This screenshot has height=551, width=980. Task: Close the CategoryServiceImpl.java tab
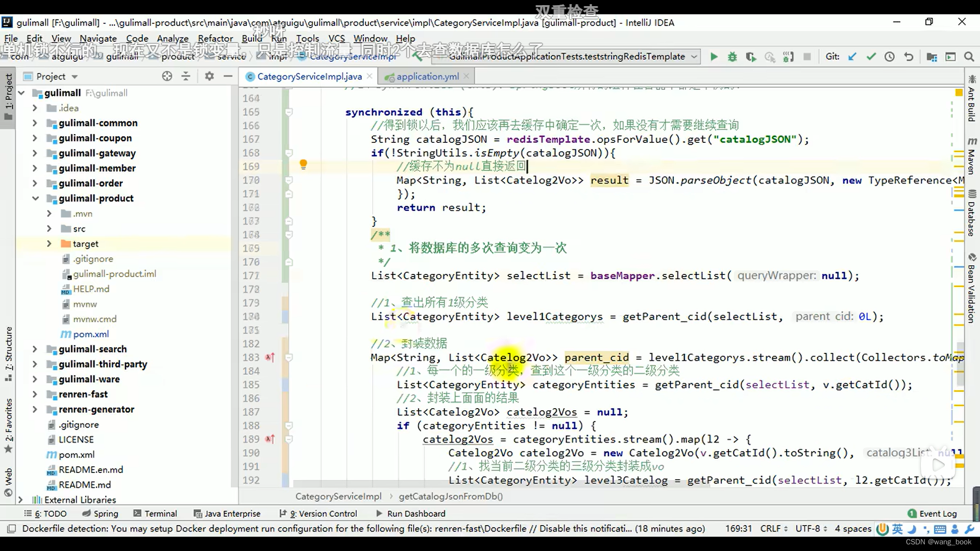pyautogui.click(x=369, y=76)
